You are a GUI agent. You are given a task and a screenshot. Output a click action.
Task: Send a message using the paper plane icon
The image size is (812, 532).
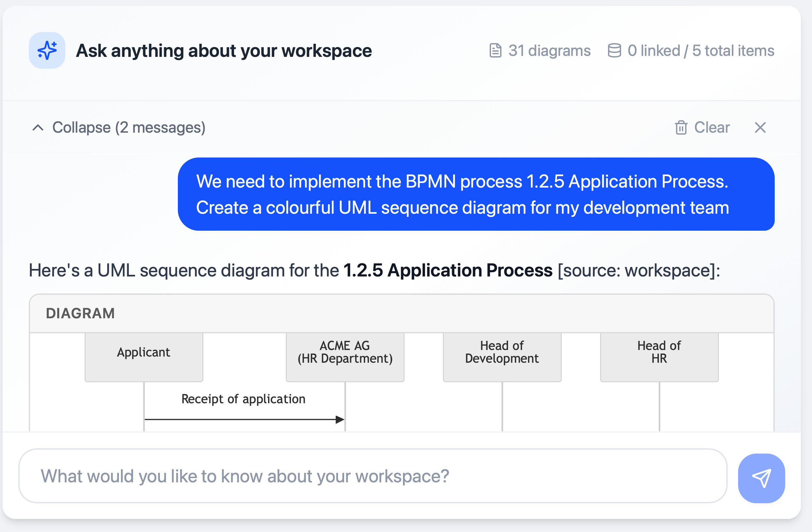762,477
